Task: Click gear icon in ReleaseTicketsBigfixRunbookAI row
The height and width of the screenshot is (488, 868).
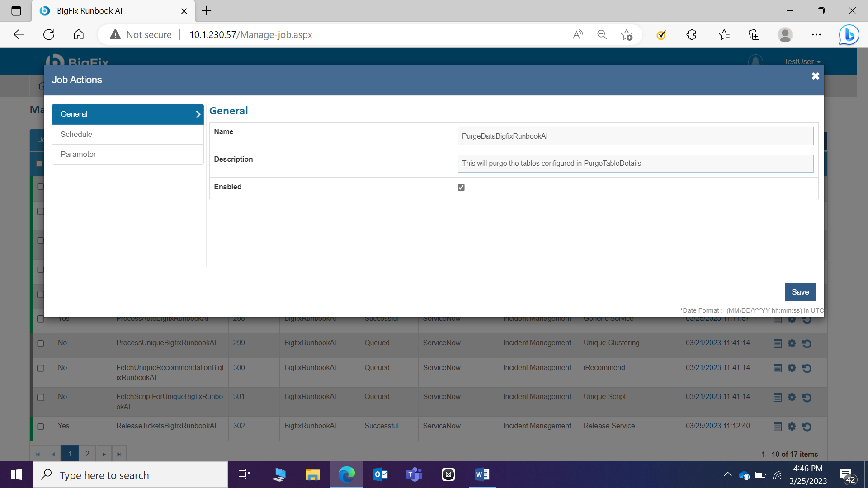Action: point(792,427)
